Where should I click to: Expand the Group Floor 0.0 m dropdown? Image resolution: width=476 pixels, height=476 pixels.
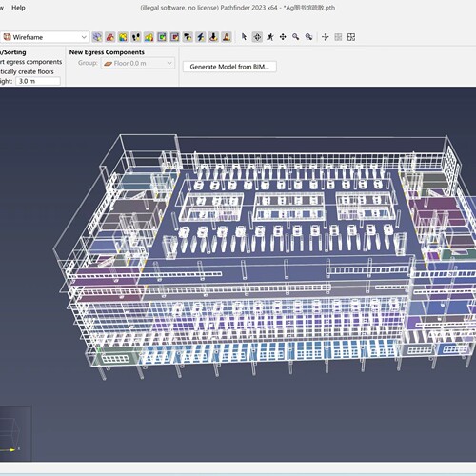coord(138,63)
